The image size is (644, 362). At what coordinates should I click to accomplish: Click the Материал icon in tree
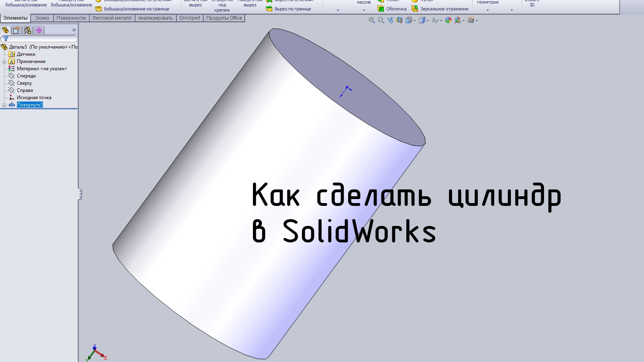12,69
